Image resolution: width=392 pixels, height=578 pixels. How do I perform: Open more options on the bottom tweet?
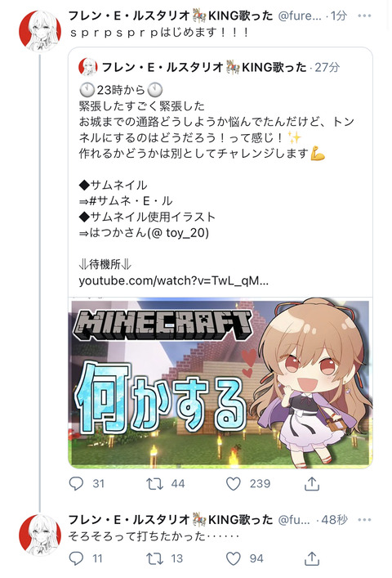pos(364,520)
